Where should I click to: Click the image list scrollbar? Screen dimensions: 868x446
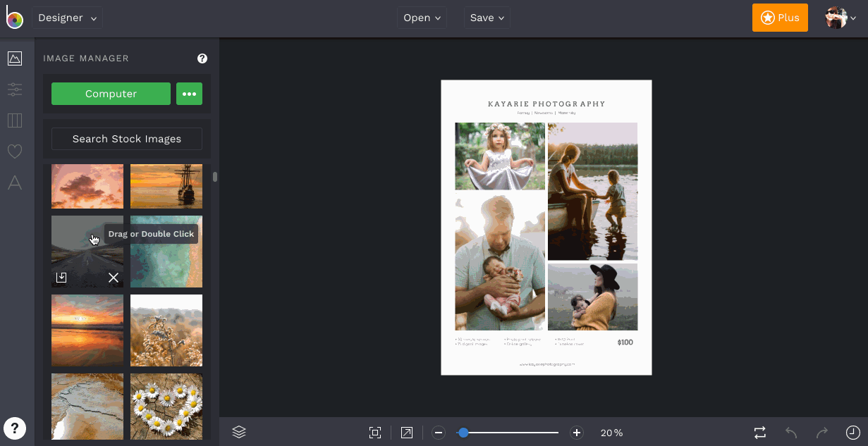click(x=215, y=177)
